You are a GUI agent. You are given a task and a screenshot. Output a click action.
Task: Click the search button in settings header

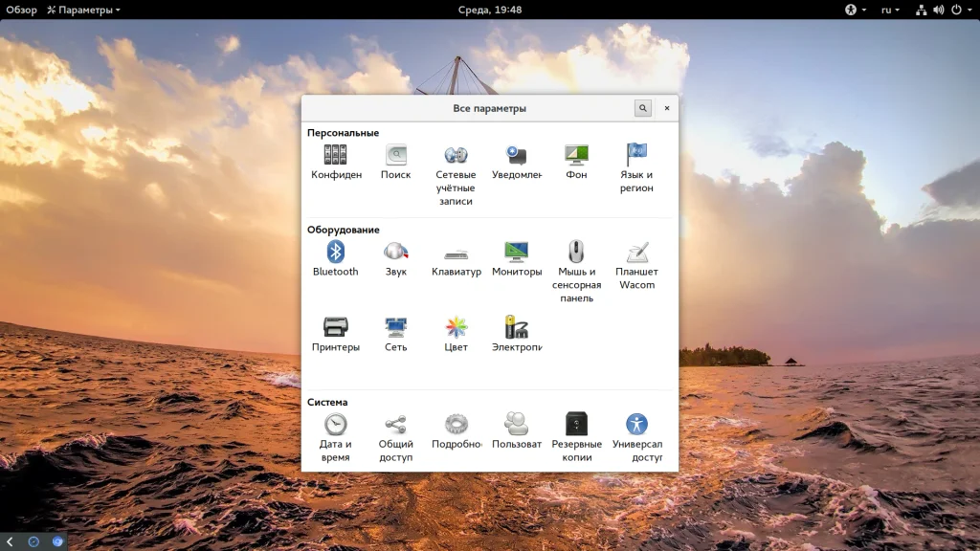click(643, 108)
